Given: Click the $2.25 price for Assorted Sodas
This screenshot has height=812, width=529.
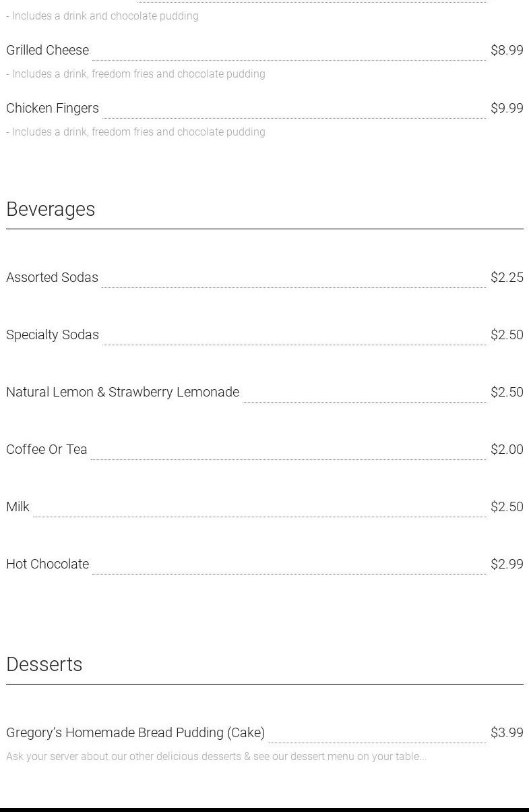Looking at the screenshot, I should [x=507, y=277].
